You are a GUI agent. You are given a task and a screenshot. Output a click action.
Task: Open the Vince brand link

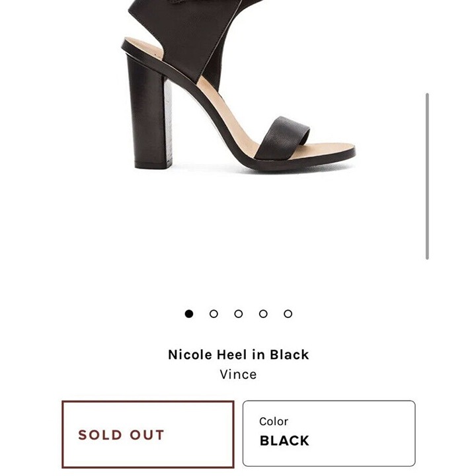click(238, 374)
